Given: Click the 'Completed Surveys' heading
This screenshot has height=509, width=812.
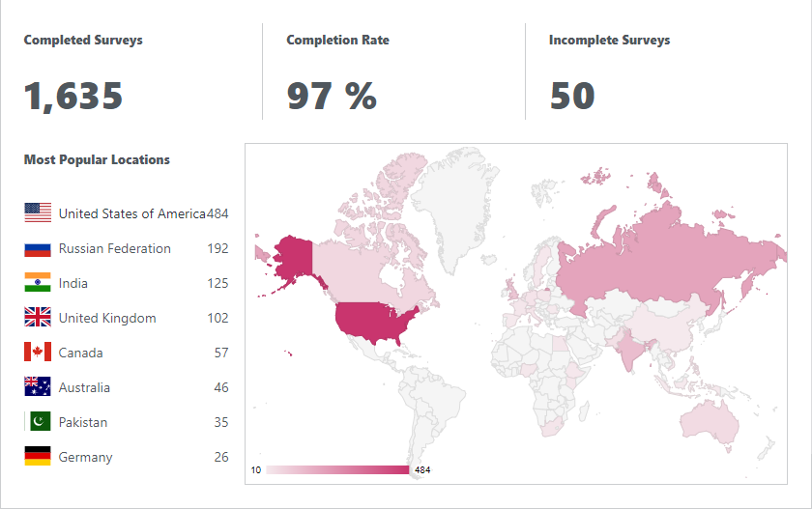Looking at the screenshot, I should [83, 41].
